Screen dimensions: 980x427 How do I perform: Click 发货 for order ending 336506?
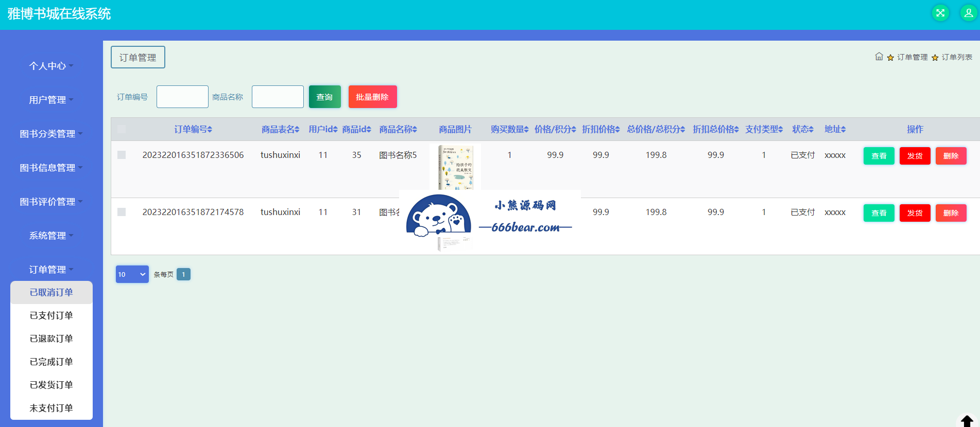click(x=915, y=156)
